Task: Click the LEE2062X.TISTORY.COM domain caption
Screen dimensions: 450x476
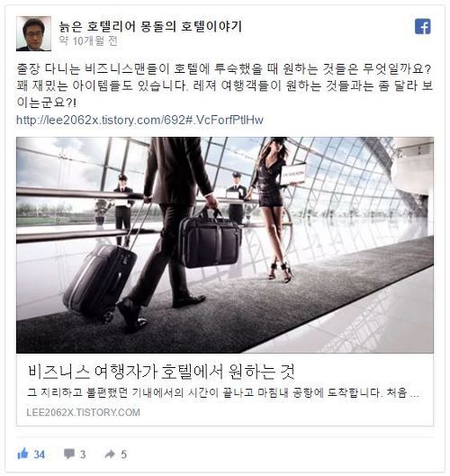Action: click(x=83, y=412)
